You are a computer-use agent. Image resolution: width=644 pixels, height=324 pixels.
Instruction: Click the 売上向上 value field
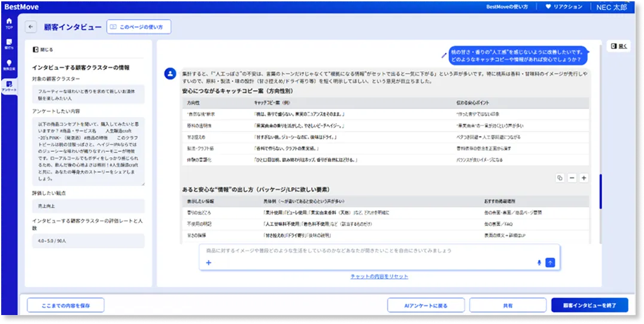coord(89,206)
